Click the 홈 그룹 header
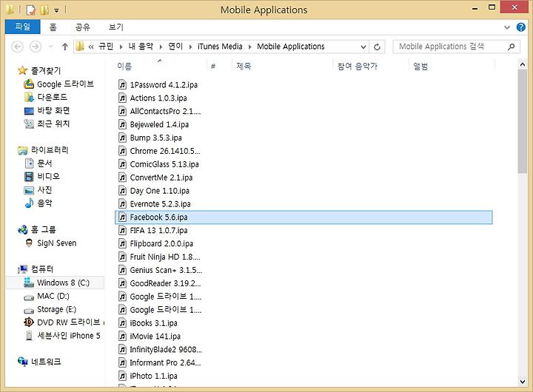Image resolution: width=533 pixels, height=392 pixels. tap(37, 229)
